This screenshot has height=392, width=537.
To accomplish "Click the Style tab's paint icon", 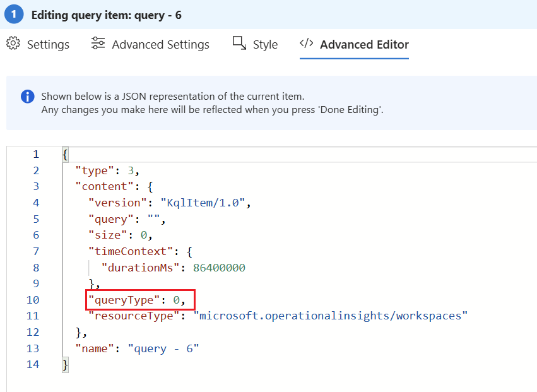I will point(239,44).
